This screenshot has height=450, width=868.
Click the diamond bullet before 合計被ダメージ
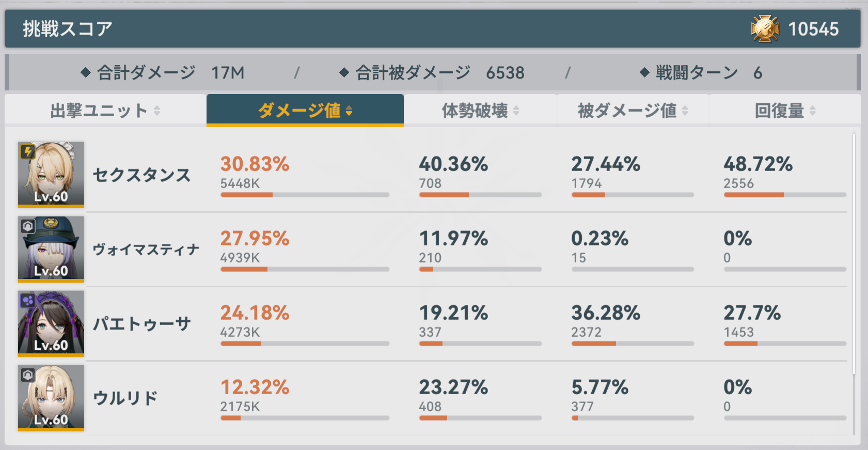(344, 73)
